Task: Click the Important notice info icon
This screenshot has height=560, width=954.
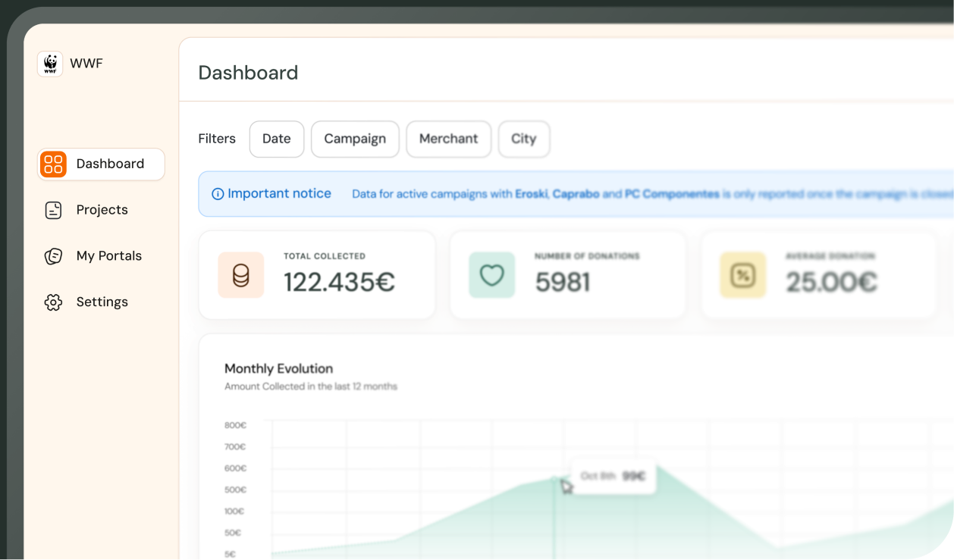Action: (218, 194)
